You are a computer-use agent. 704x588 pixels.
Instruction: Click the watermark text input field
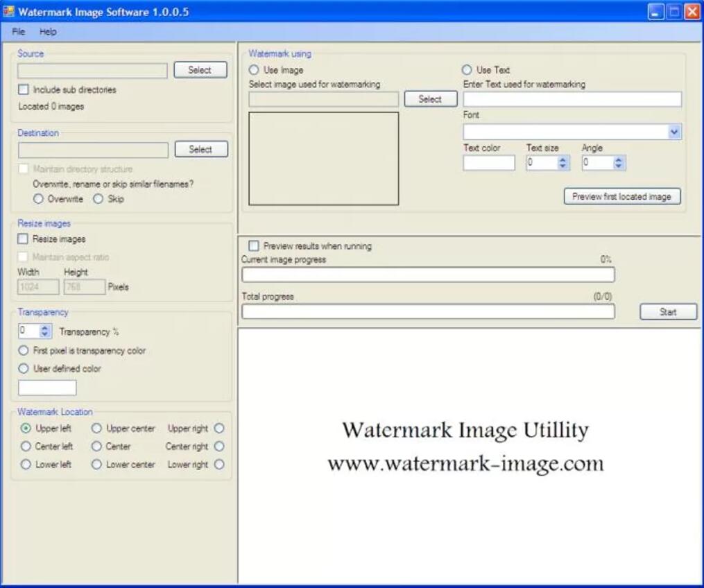point(572,99)
